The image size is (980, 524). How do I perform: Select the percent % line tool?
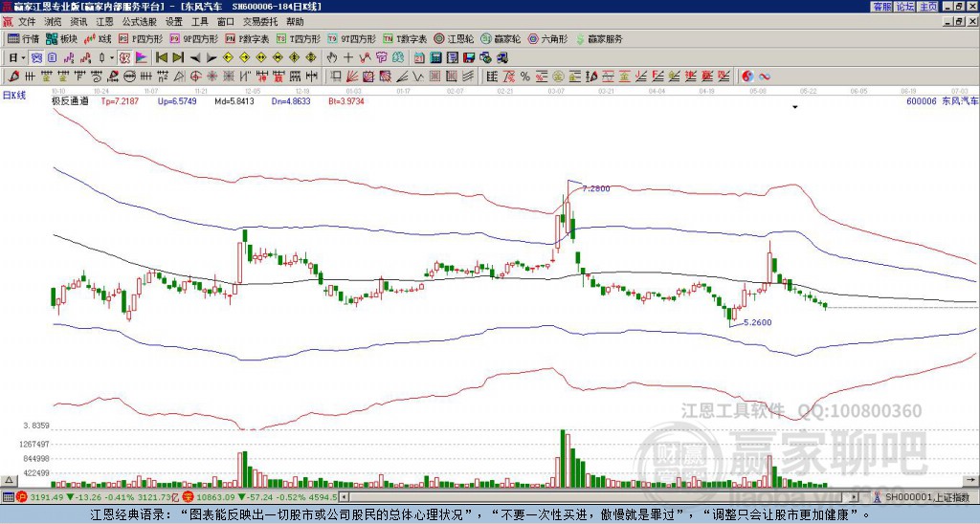[525, 76]
